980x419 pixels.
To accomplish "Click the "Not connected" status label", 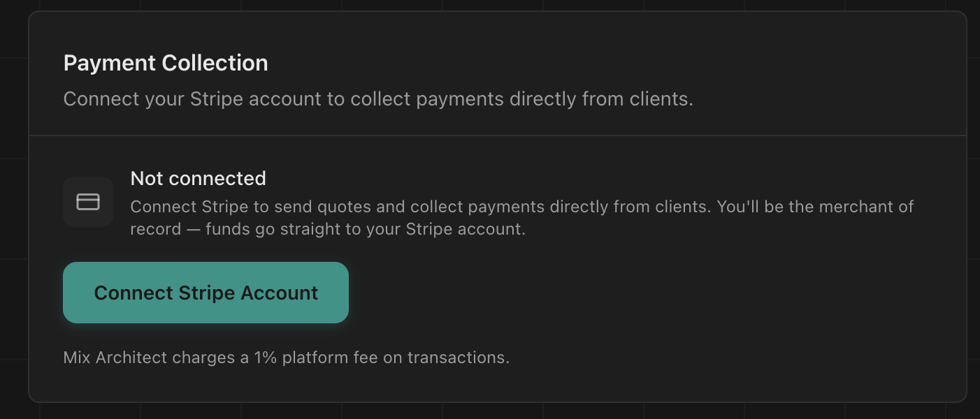I will click(198, 179).
